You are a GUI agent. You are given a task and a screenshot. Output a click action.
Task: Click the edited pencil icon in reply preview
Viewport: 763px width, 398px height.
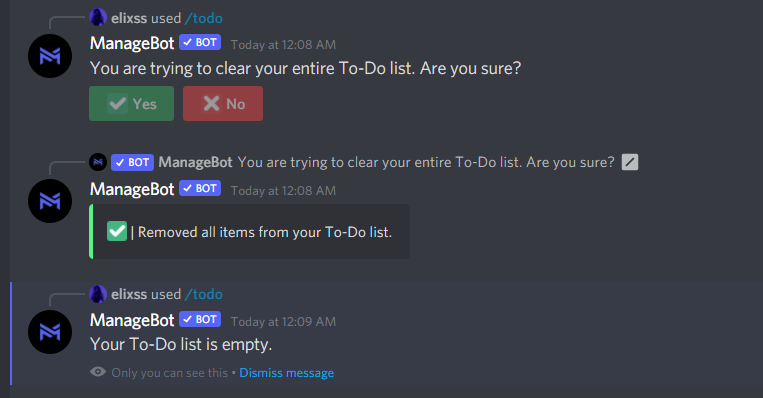(x=630, y=162)
